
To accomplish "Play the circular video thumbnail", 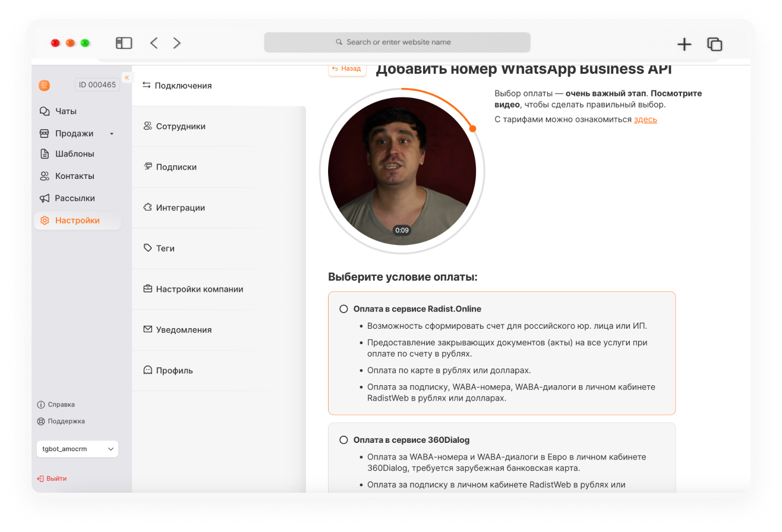I will [x=402, y=171].
